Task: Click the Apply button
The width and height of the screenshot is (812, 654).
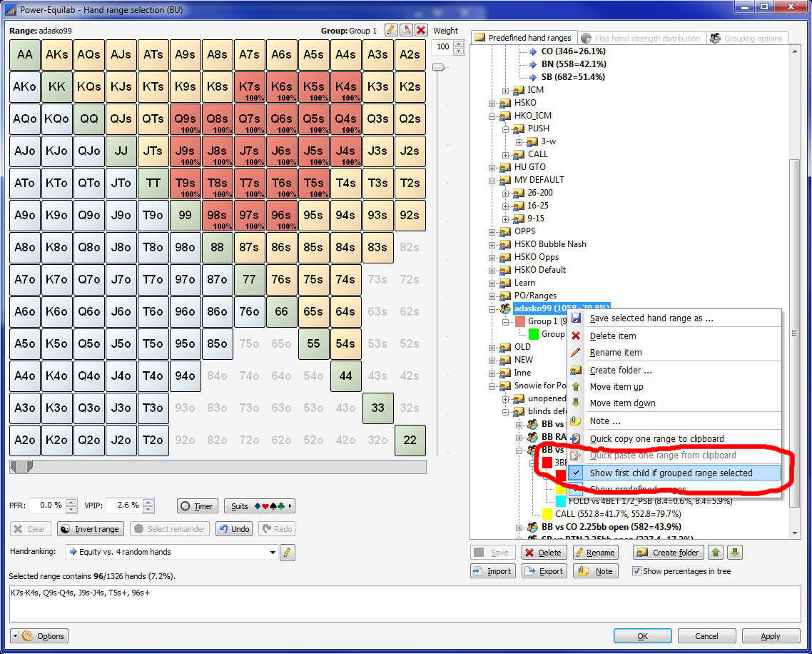Action: (771, 636)
